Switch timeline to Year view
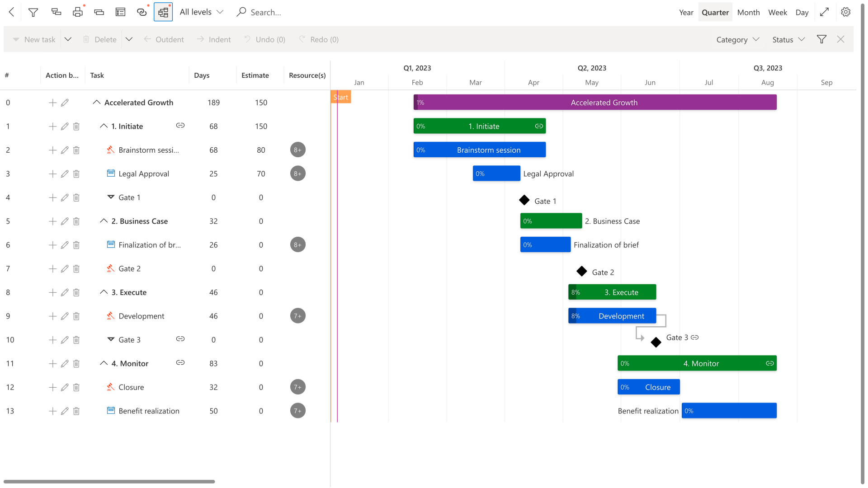Image resolution: width=868 pixels, height=488 pixels. [686, 13]
